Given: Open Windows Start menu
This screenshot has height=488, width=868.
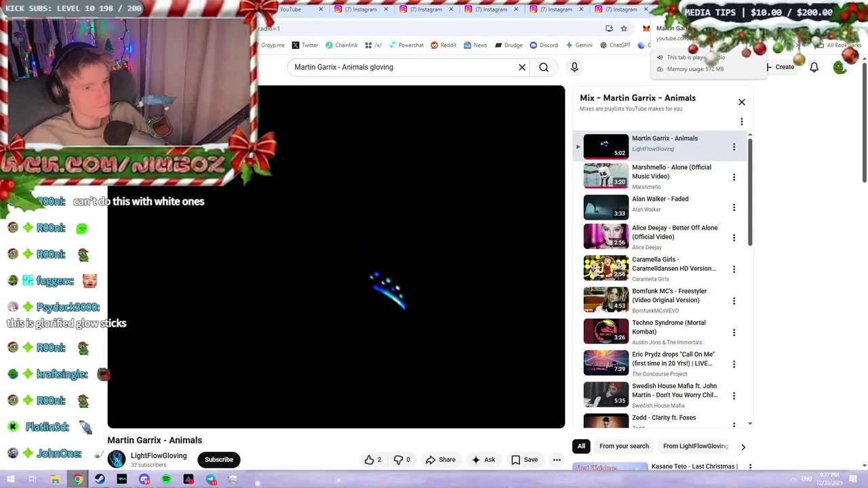Looking at the screenshot, I should (x=11, y=479).
